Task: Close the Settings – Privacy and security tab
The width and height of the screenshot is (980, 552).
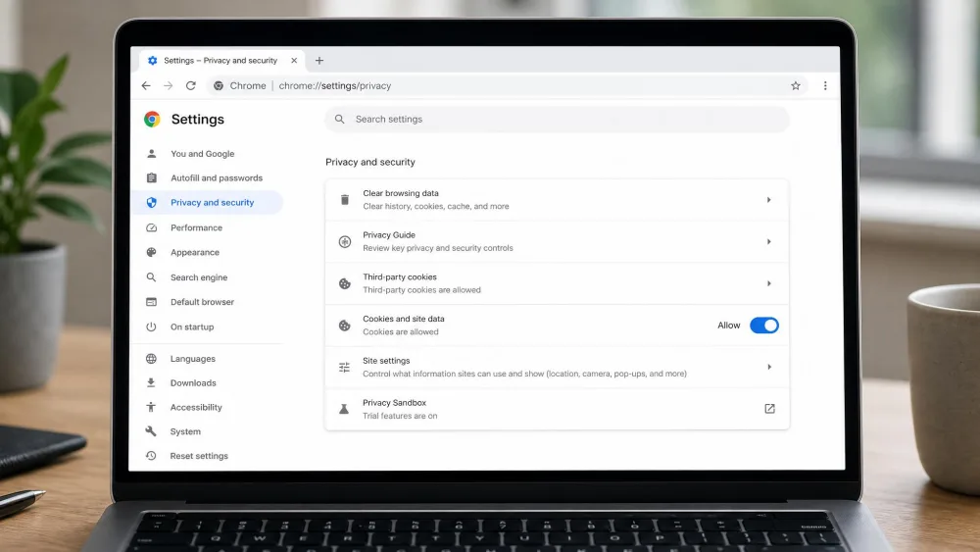Action: (294, 61)
